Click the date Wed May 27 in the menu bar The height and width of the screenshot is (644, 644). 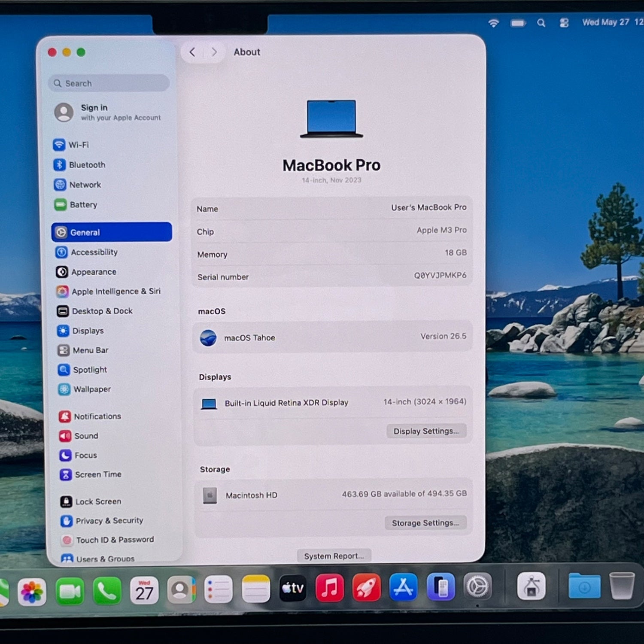(605, 22)
